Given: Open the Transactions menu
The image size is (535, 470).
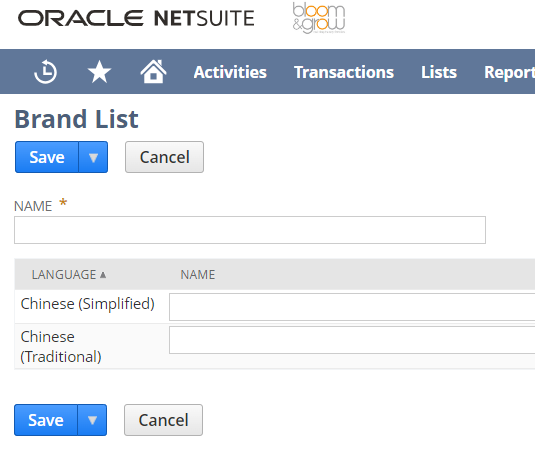Looking at the screenshot, I should coord(344,72).
